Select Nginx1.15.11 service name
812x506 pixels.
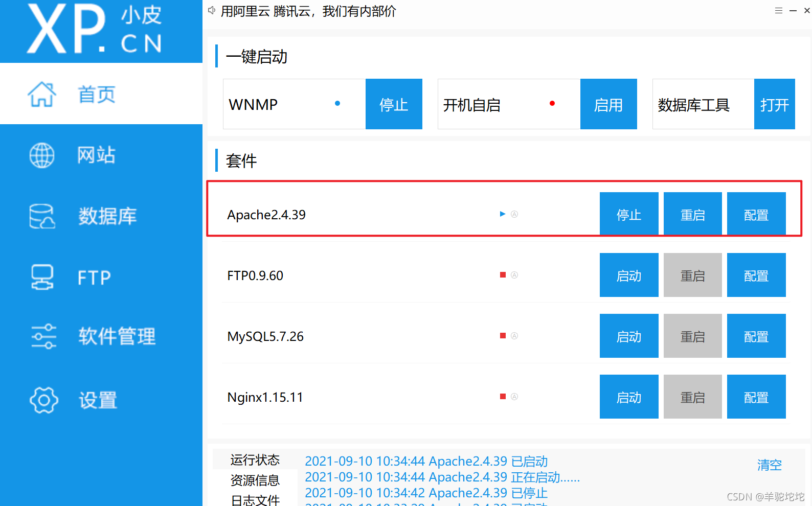point(265,397)
